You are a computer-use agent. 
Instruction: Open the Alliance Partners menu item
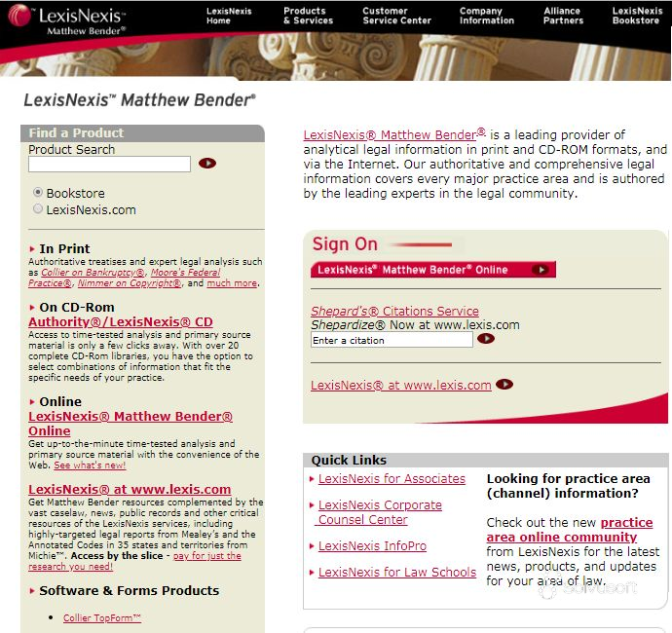point(563,16)
